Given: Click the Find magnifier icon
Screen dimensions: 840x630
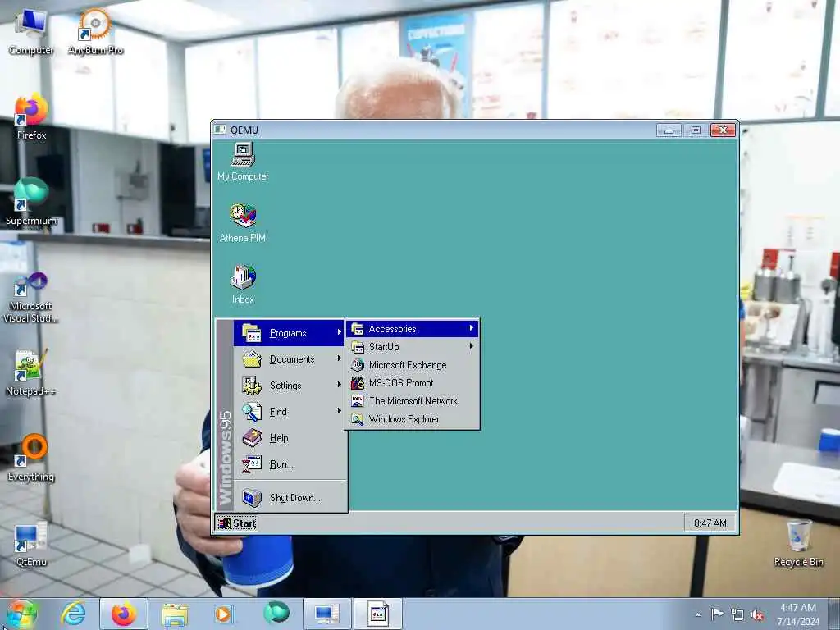Looking at the screenshot, I should pos(251,412).
